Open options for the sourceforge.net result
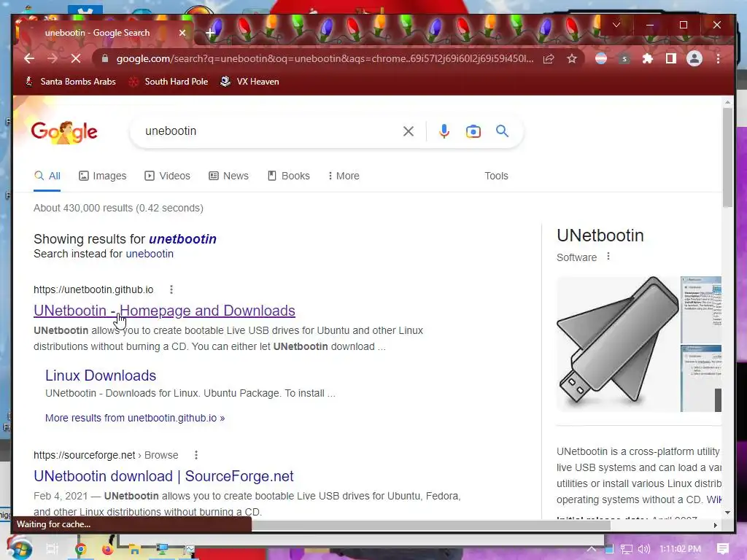747x560 pixels. point(196,455)
